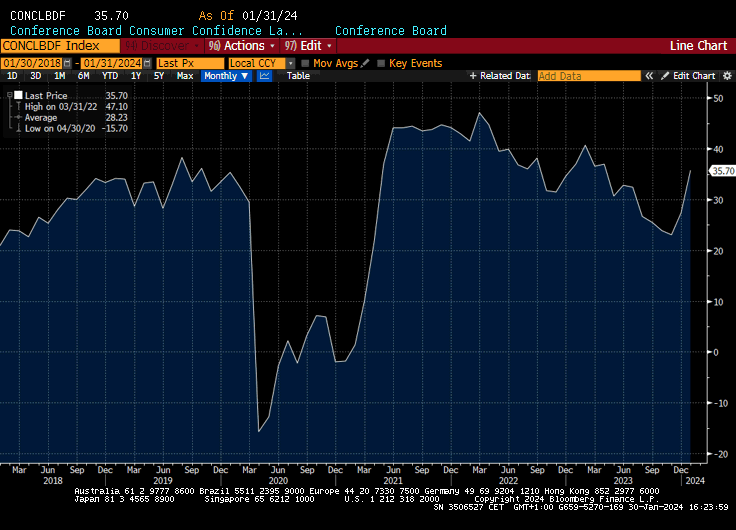The image size is (736, 530).
Task: Open the end date calendar picker
Action: 147,63
